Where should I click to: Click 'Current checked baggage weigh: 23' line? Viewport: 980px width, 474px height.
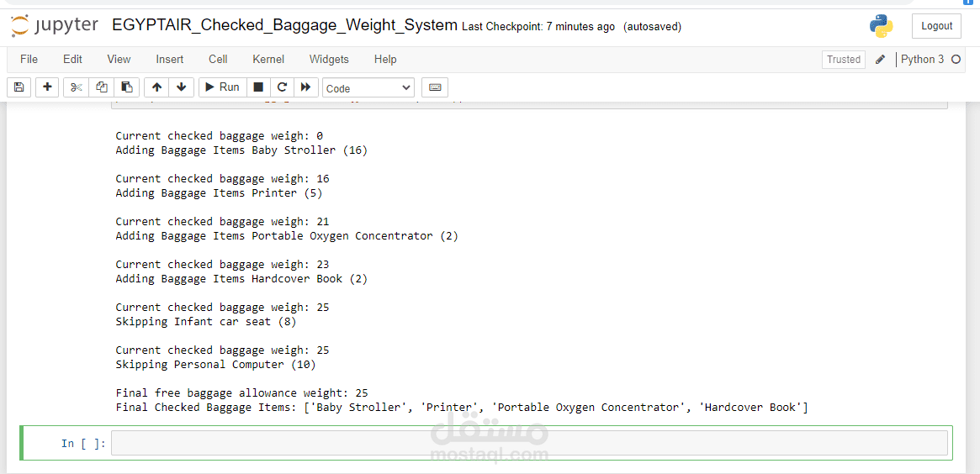pyautogui.click(x=222, y=264)
